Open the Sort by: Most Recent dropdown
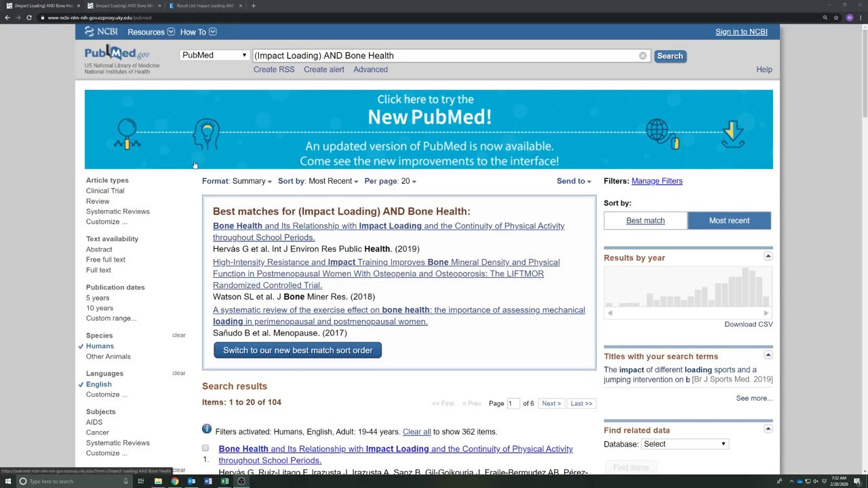The height and width of the screenshot is (488, 868). pos(318,181)
